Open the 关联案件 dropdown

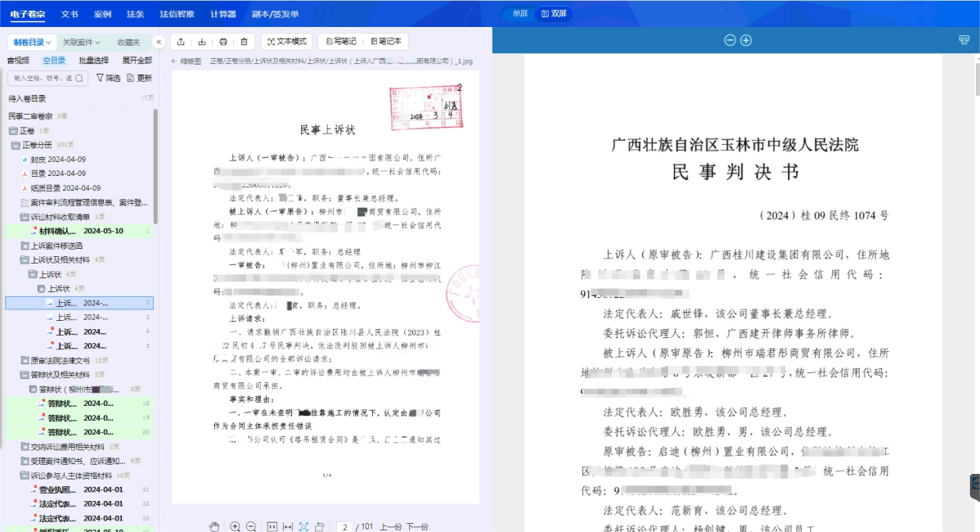coord(81,42)
